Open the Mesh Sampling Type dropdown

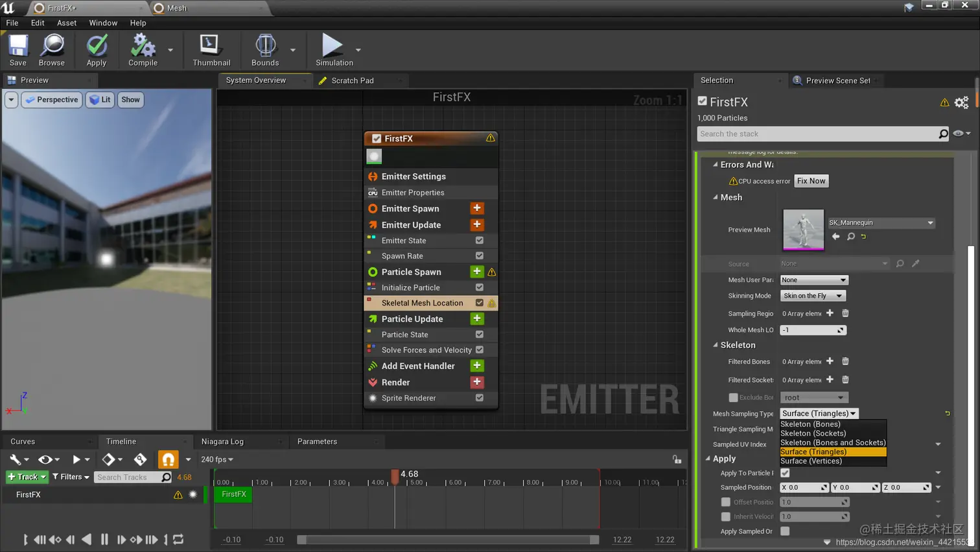pos(819,413)
